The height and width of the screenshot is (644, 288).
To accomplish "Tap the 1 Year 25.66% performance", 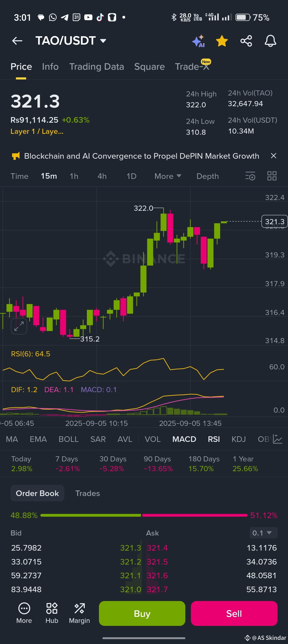I will [245, 464].
